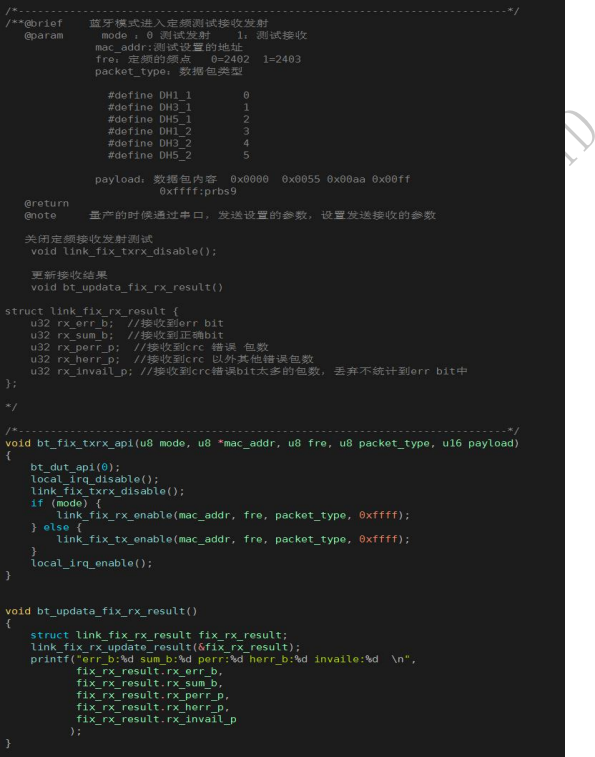Image resolution: width=595 pixels, height=757 pixels.
Task: Click 'fix_rx_result.rx_sum_b,' printf argument
Action: 150,684
